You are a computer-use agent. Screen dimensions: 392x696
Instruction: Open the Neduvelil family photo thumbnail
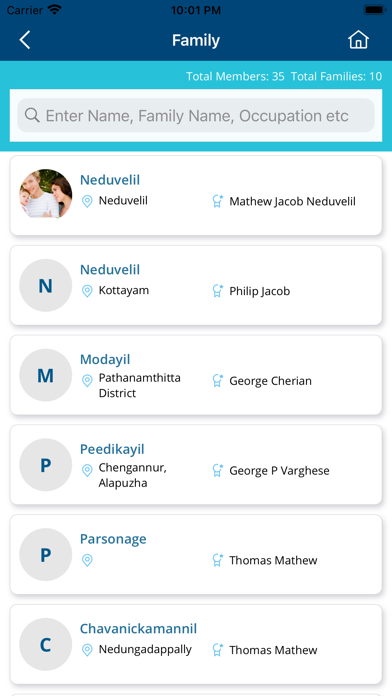(45, 194)
